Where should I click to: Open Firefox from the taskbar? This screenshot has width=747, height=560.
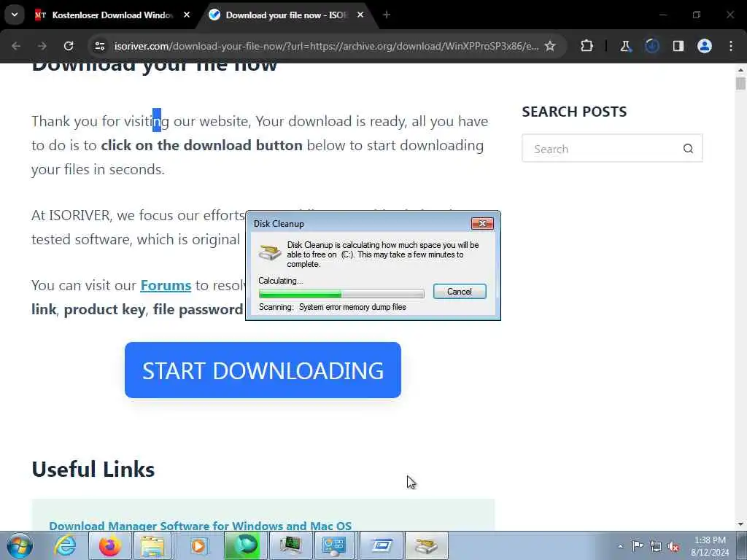tap(110, 545)
